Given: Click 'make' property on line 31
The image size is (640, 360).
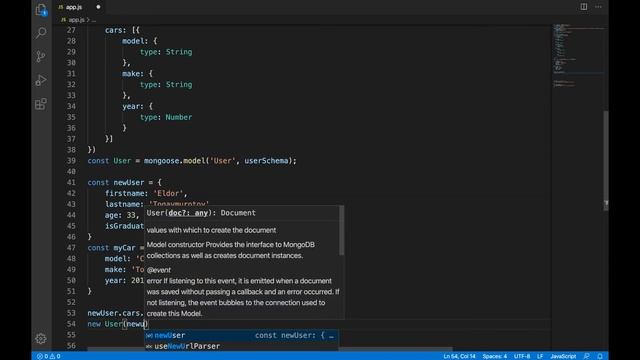Looking at the screenshot, I should point(131,74).
